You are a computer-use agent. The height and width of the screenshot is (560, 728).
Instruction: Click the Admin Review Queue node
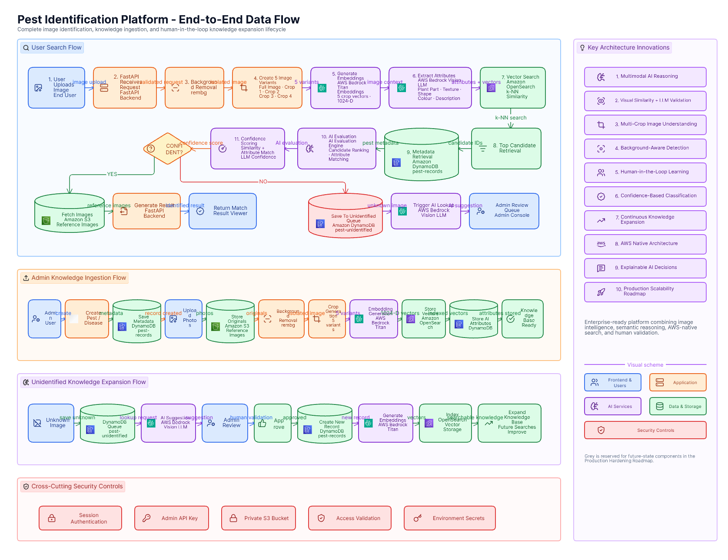pyautogui.click(x=504, y=211)
